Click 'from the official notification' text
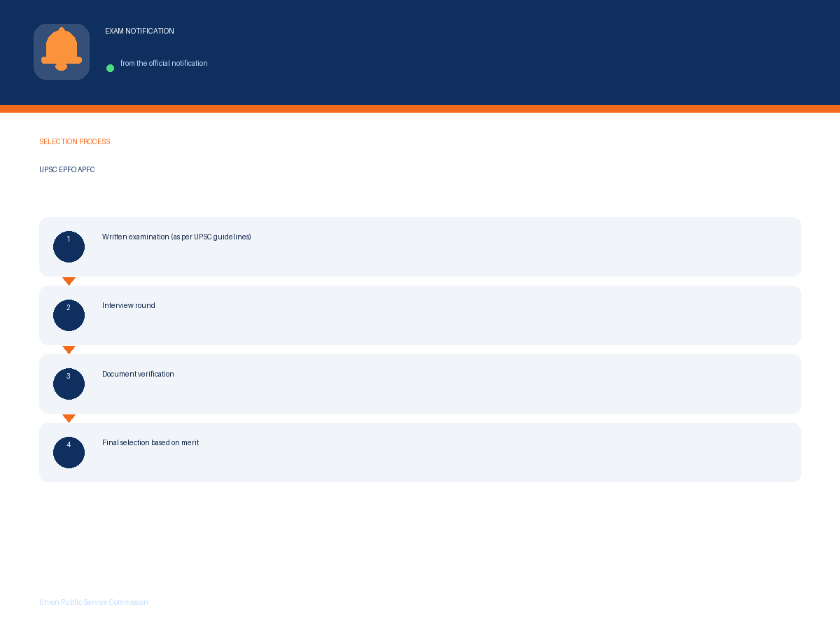Viewport: 840px width, 630px height. pos(164,63)
